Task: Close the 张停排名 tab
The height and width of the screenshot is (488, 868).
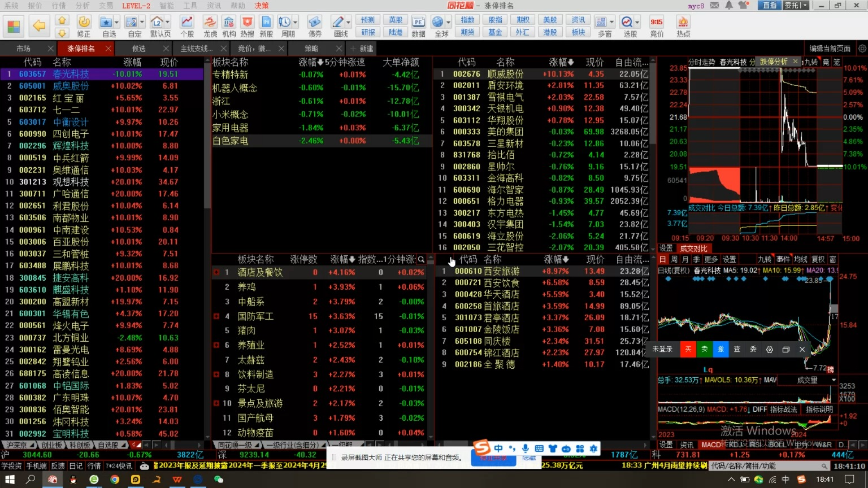Action: pos(108,49)
